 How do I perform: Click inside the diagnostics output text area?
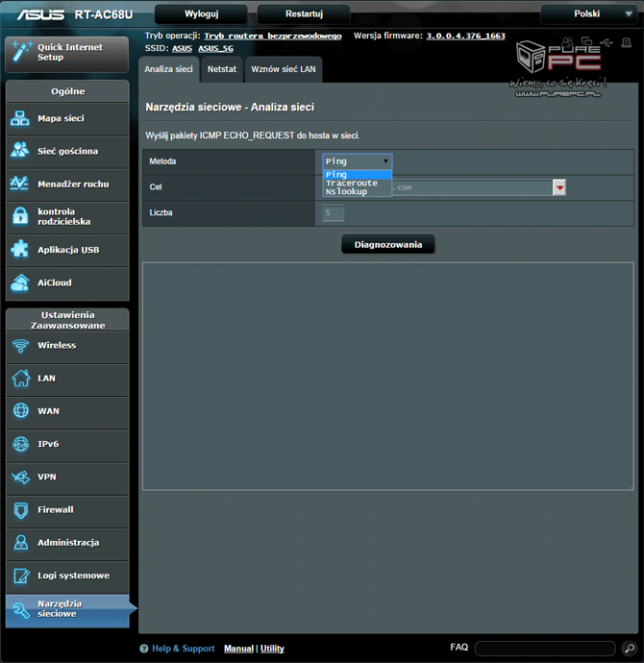point(388,377)
